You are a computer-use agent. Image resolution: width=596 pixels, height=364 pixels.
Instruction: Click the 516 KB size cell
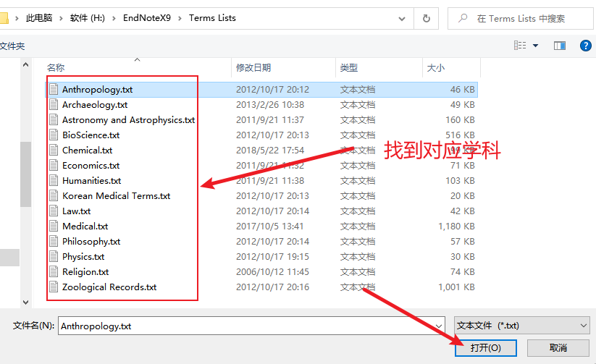[x=460, y=135]
